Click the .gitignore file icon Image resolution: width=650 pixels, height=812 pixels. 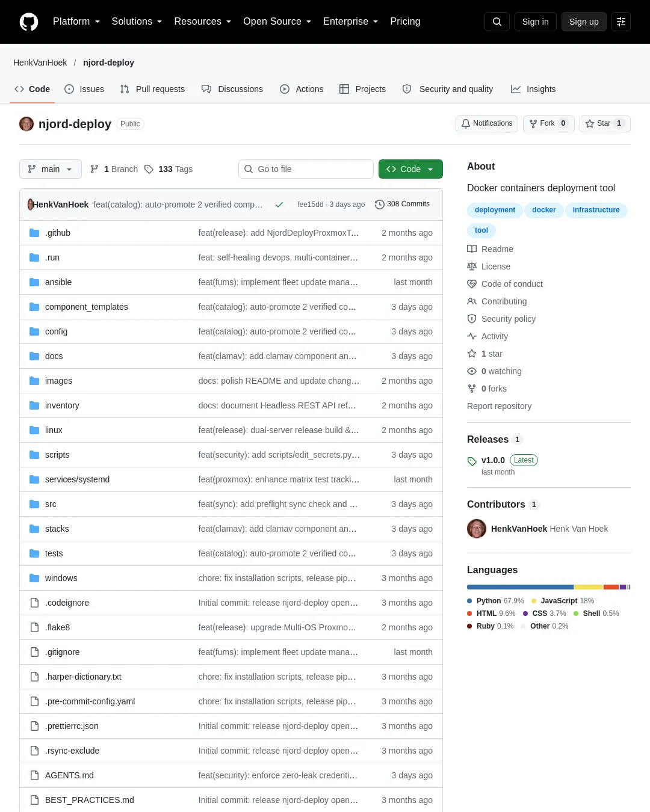(34, 652)
